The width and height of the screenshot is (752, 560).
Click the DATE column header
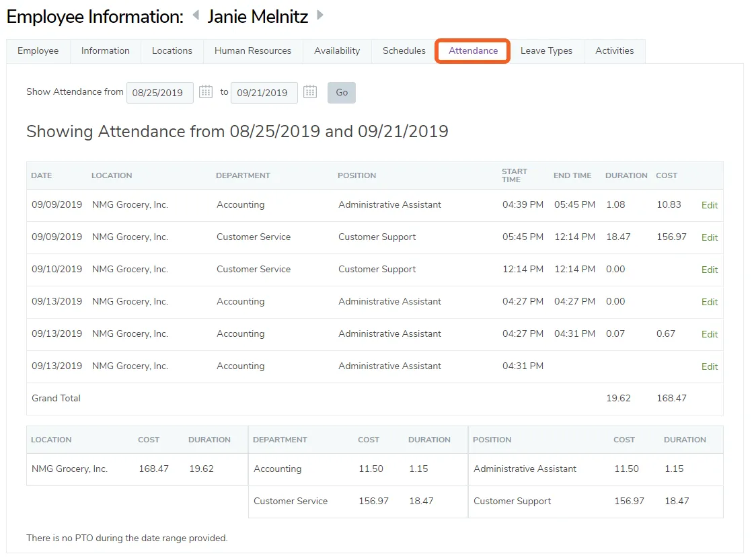tap(41, 175)
